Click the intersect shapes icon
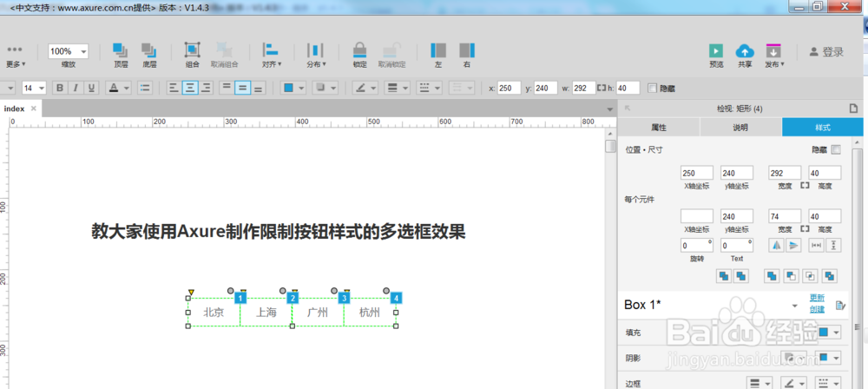Screen dimensions: 868x389 coord(811,275)
